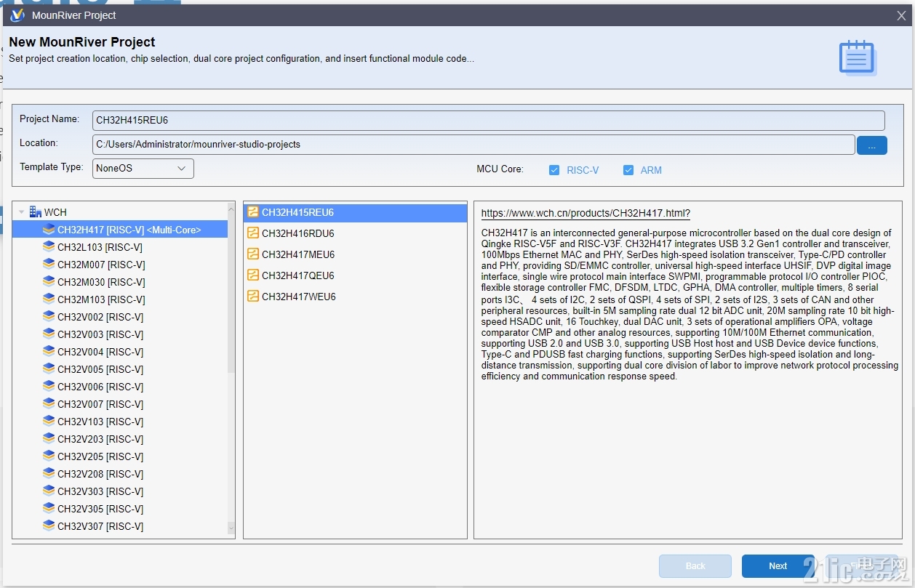Click the CH32H415REU6 part icon
This screenshot has width=915, height=588.
pos(253,212)
